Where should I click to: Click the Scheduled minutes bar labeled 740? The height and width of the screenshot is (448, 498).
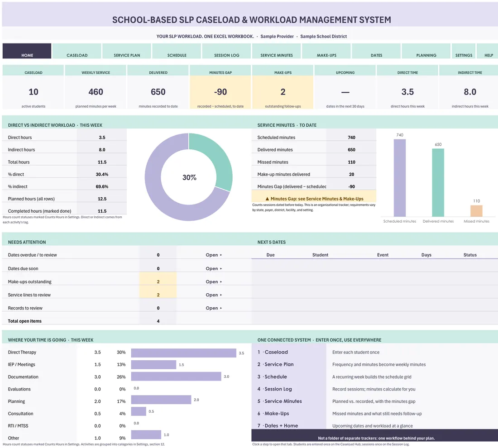tap(400, 178)
